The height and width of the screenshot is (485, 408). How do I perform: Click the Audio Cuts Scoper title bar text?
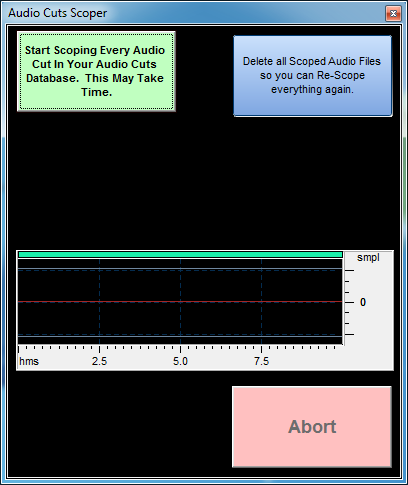[x=58, y=13]
